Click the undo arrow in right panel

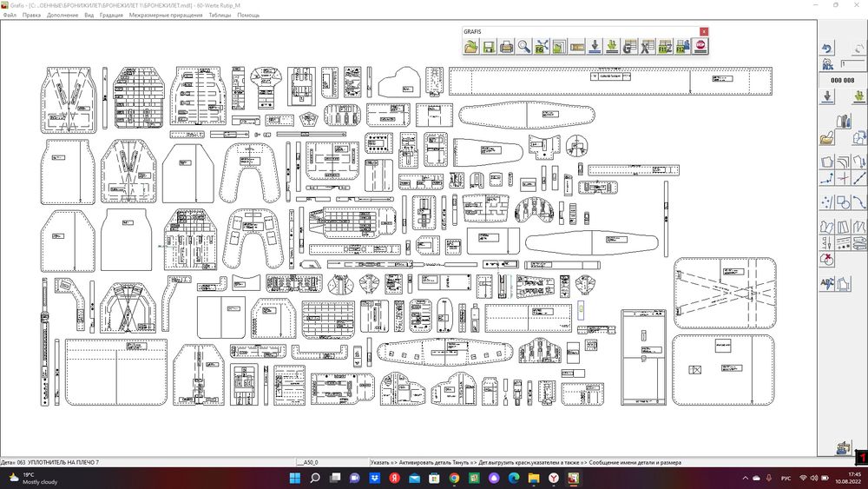[827, 50]
